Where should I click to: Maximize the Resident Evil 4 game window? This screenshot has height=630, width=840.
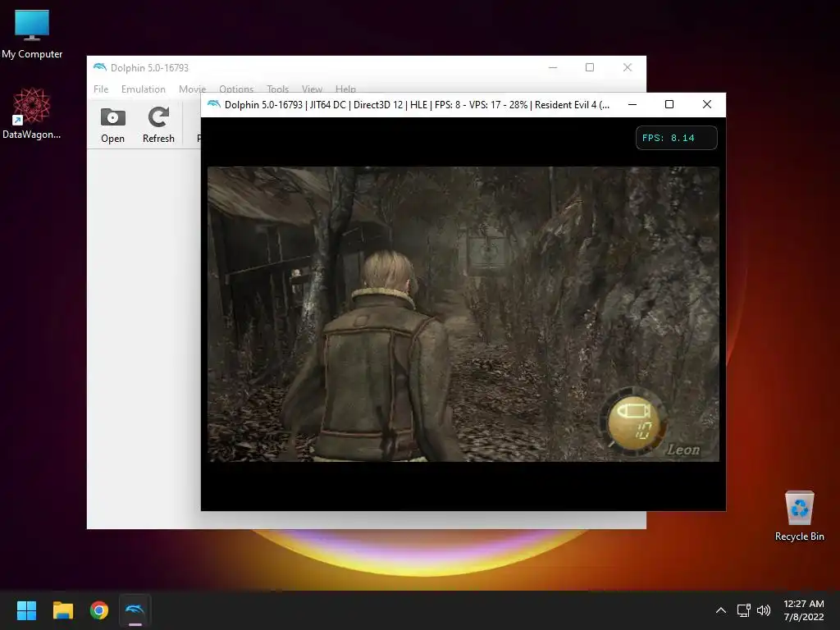point(669,104)
